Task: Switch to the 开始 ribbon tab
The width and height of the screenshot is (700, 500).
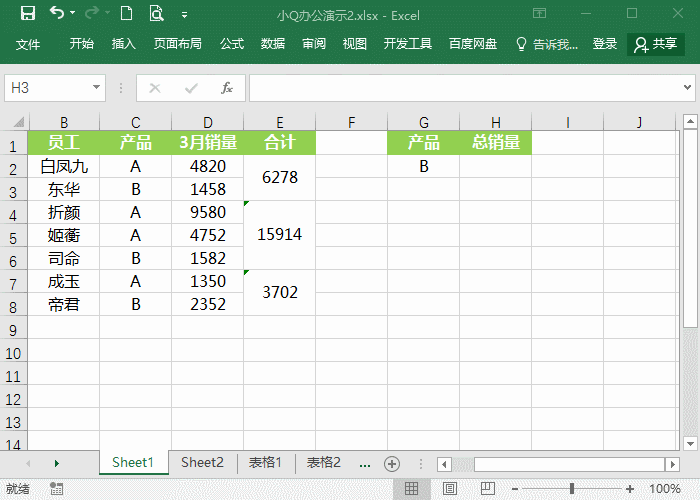Action: coord(82,43)
